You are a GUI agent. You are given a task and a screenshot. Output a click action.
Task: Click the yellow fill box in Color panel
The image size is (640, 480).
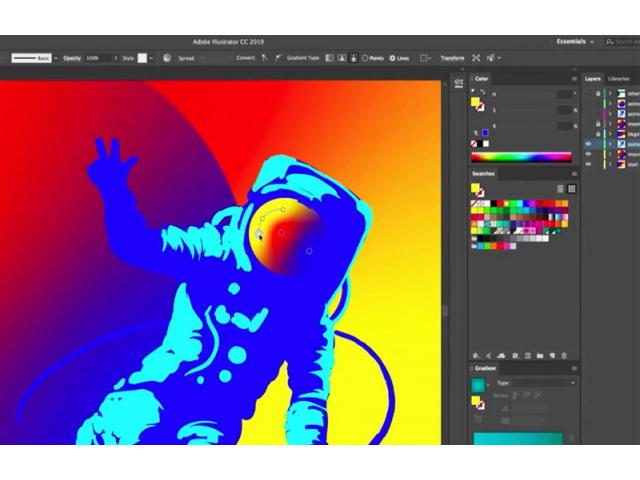(x=475, y=102)
